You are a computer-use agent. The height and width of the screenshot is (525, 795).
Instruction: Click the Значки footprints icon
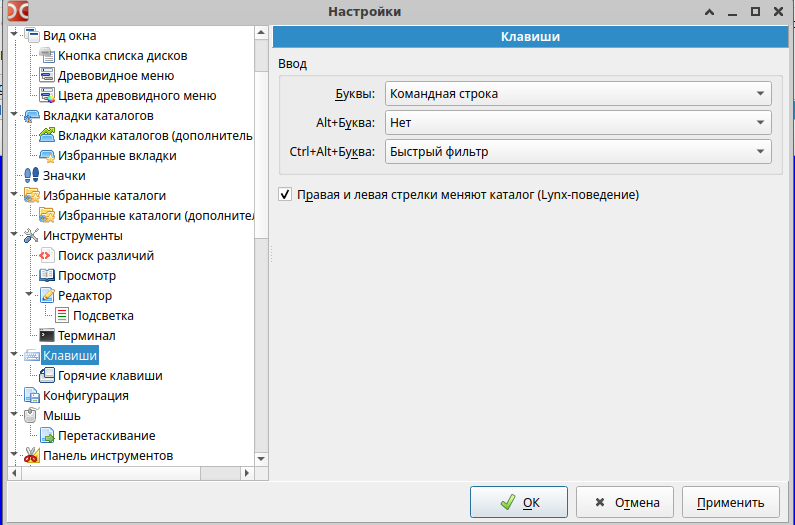pos(31,176)
